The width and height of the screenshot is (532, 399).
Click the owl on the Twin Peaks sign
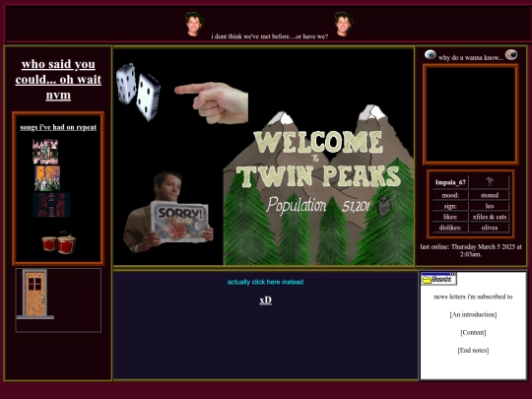pos(384,206)
